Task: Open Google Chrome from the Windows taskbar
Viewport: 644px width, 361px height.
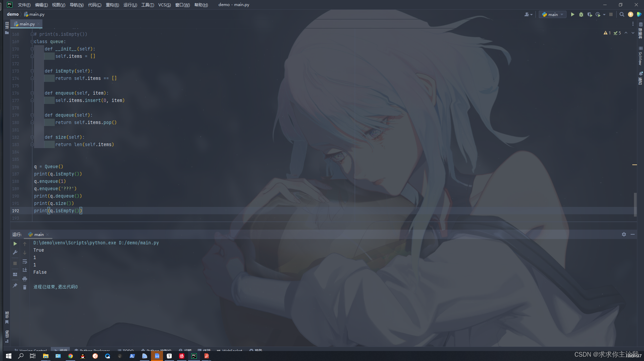Action: 70,356
